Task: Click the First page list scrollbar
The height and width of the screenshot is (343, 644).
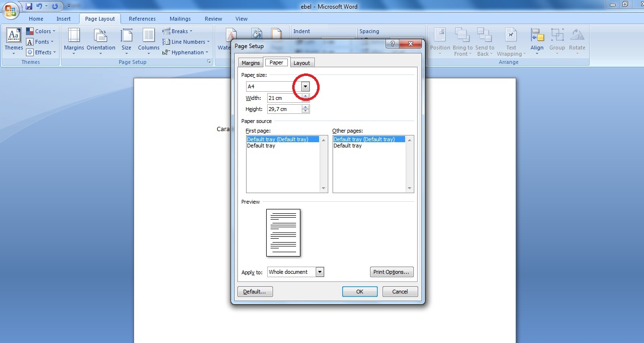Action: click(x=323, y=164)
